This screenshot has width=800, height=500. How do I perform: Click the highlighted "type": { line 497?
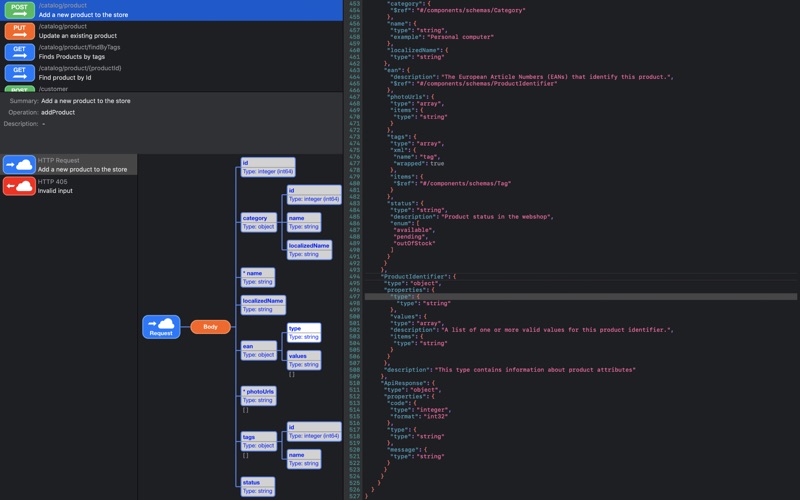coord(581,296)
